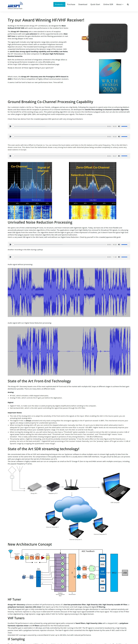Click the "Digital:" subheading
The image size is (138, 644).
11,402
